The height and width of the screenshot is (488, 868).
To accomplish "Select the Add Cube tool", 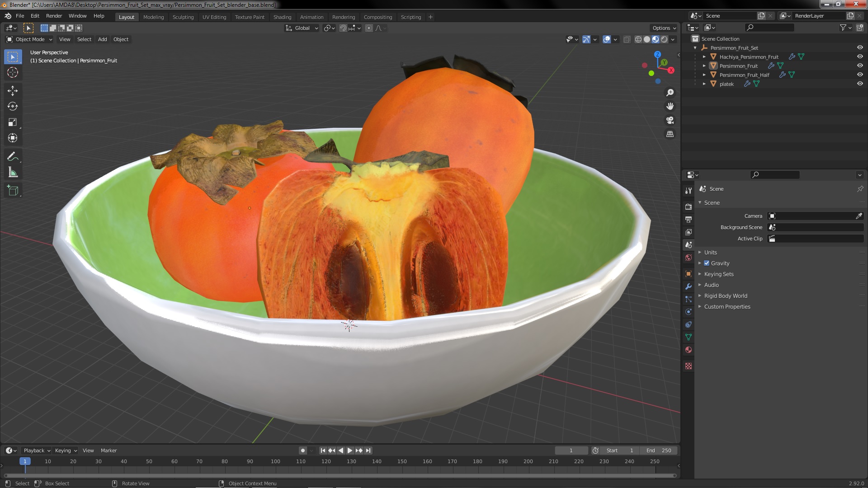I will coord(13,191).
